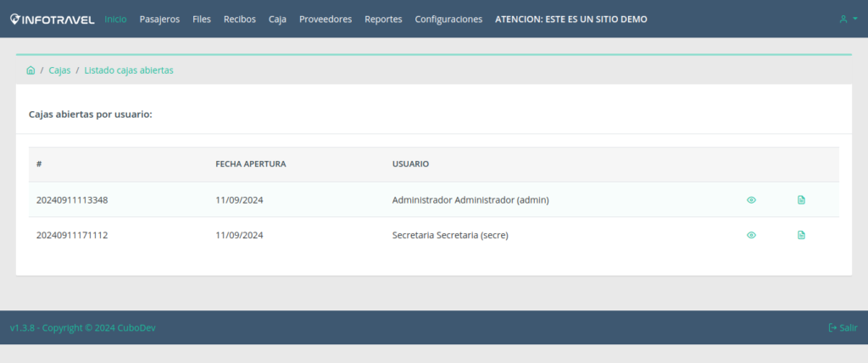The width and height of the screenshot is (868, 363).
Task: Expand the Caja menu
Action: tap(277, 19)
